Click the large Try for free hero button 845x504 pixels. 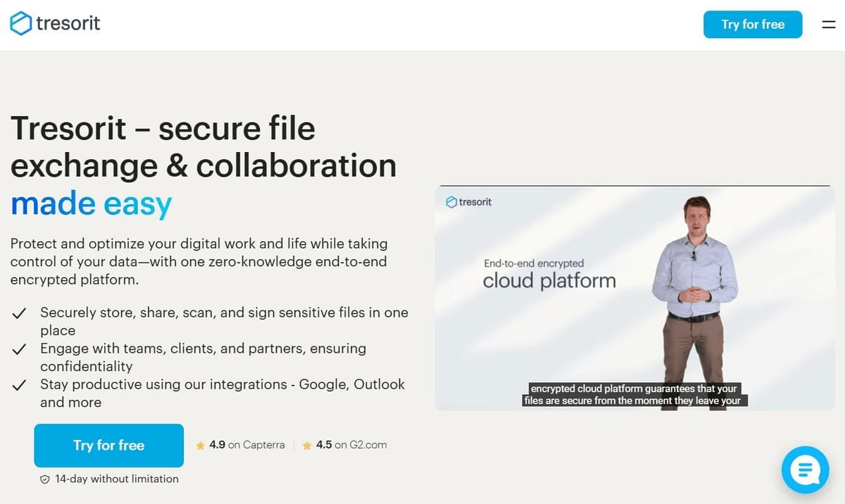(x=108, y=445)
